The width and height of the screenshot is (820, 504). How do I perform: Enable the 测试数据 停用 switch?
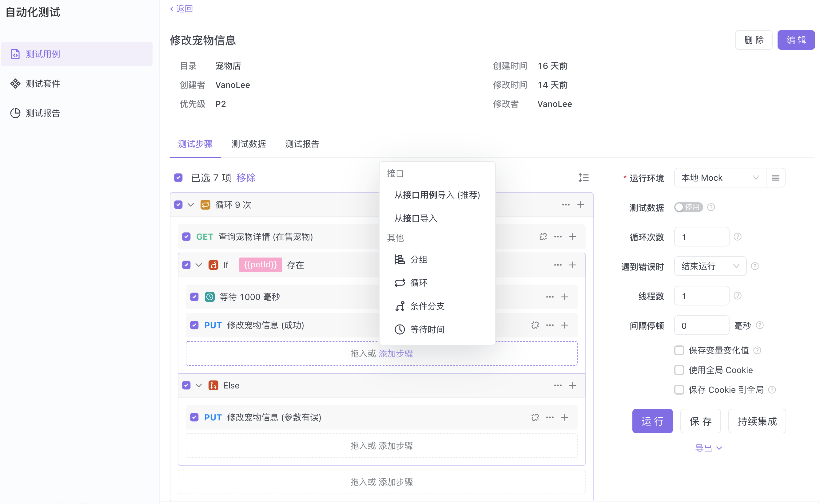[x=688, y=207]
